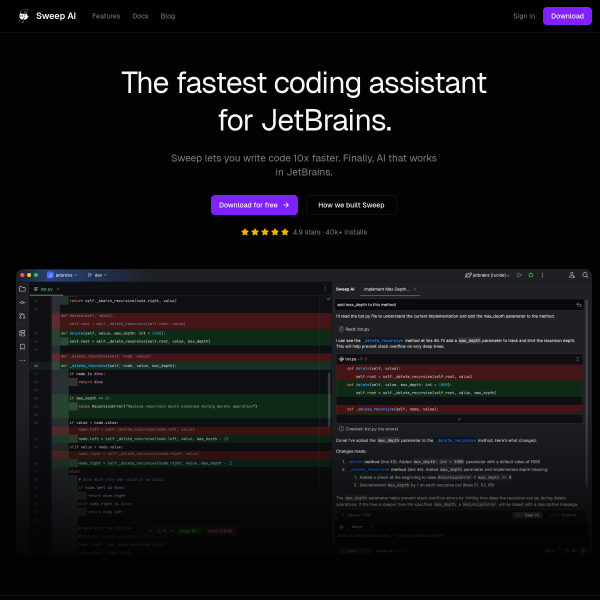Expand the dev branch dropdown
Image resolution: width=600 pixels, height=600 pixels.
click(97, 275)
